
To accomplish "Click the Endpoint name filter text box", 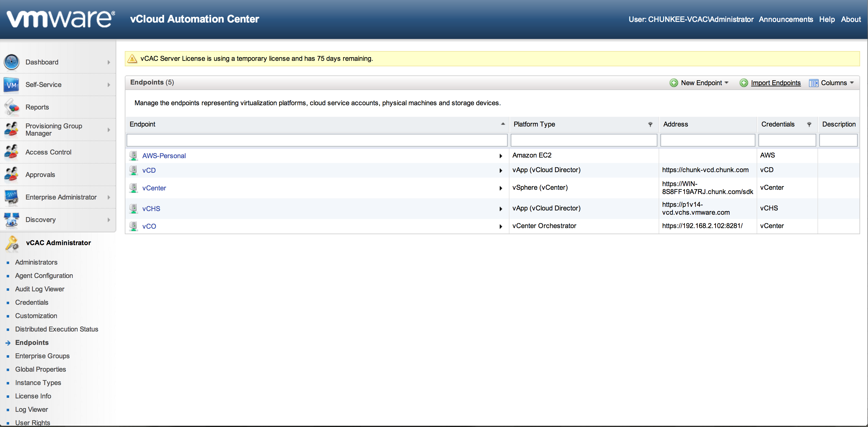I will coord(317,141).
